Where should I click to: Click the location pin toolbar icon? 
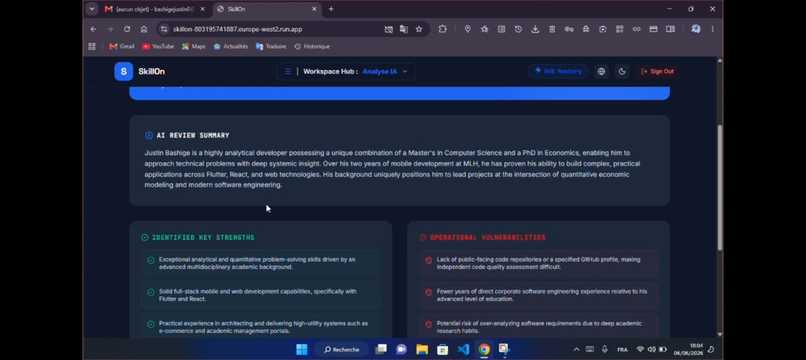point(467,29)
